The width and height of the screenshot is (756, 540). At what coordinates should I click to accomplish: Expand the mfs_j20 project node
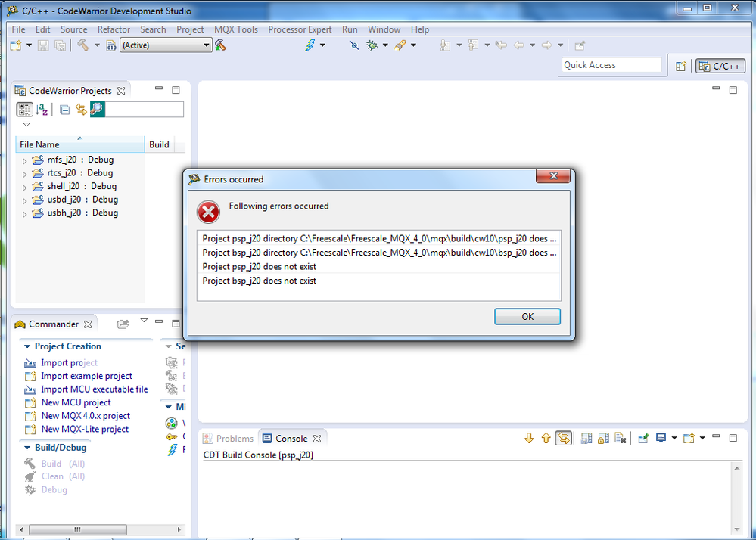[24, 161]
